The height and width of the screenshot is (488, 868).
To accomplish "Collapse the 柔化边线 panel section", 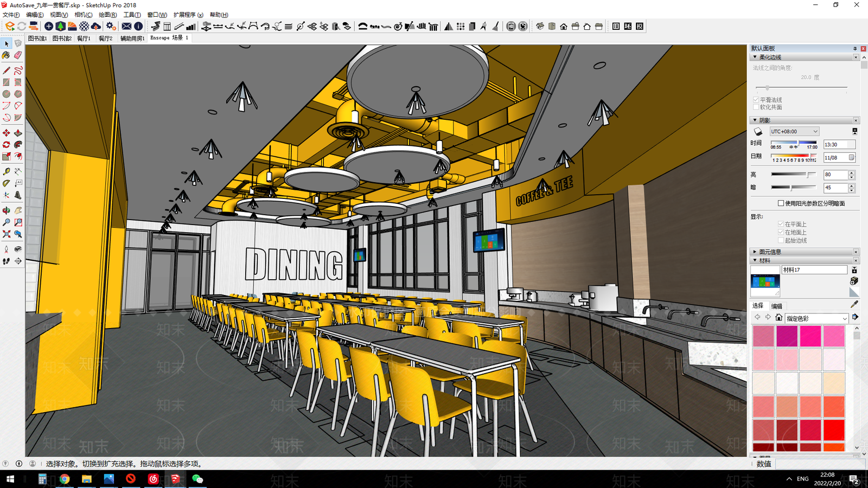I will point(755,57).
